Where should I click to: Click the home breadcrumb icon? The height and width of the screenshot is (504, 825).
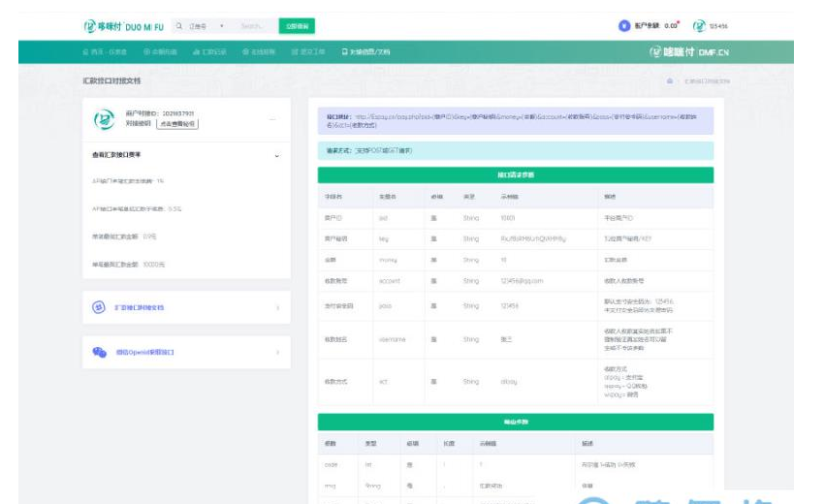[x=669, y=80]
